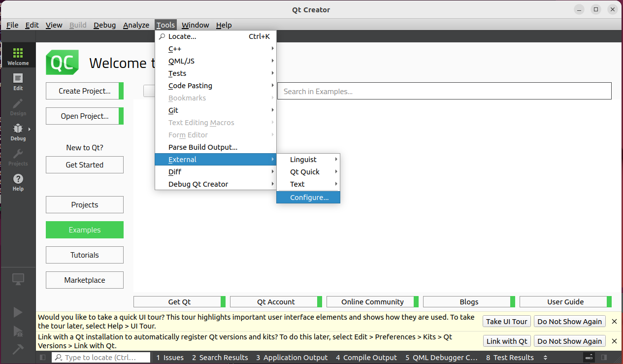Open the kit selector monitor icon
The image size is (623, 364).
click(x=18, y=279)
